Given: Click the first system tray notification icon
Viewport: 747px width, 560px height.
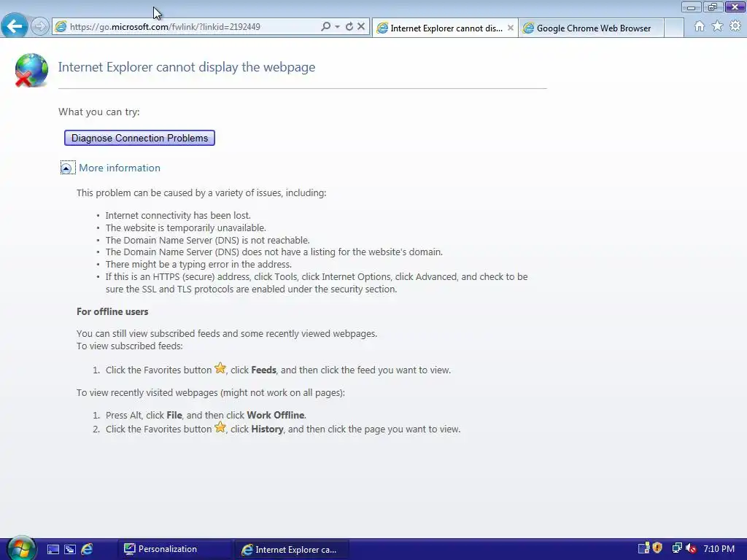Looking at the screenshot, I should tap(643, 548).
